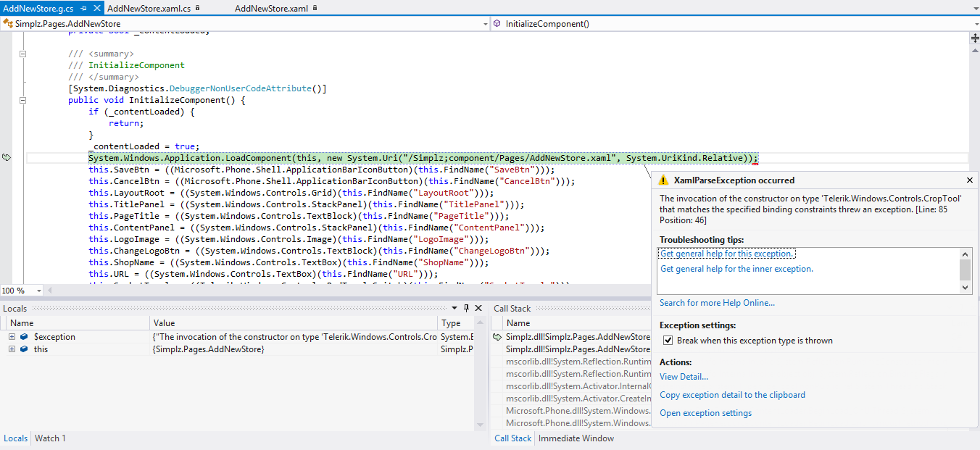Pin the AddNewStore.g.cs tab
Image resolution: width=980 pixels, height=450 pixels.
click(84, 8)
